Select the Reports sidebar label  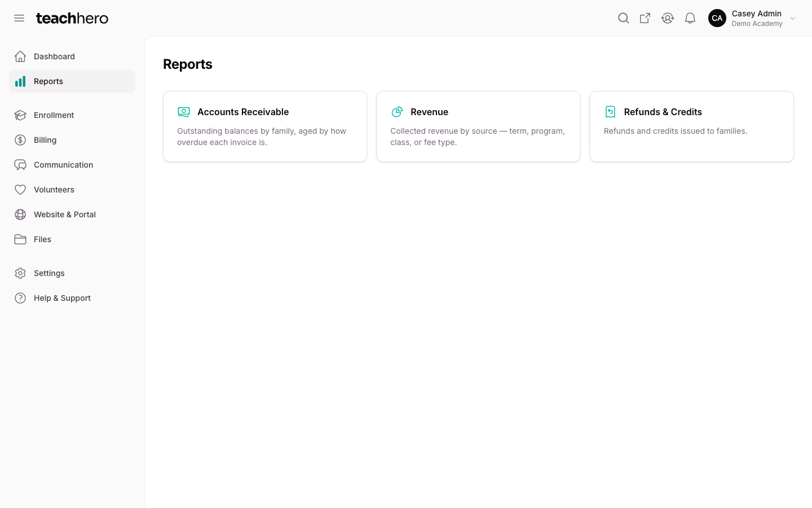click(x=48, y=81)
